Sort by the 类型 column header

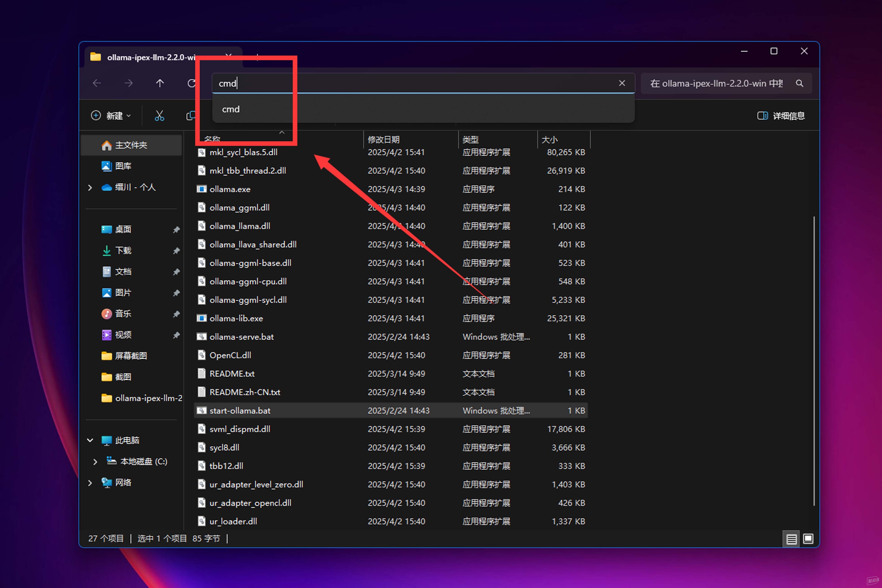point(498,140)
